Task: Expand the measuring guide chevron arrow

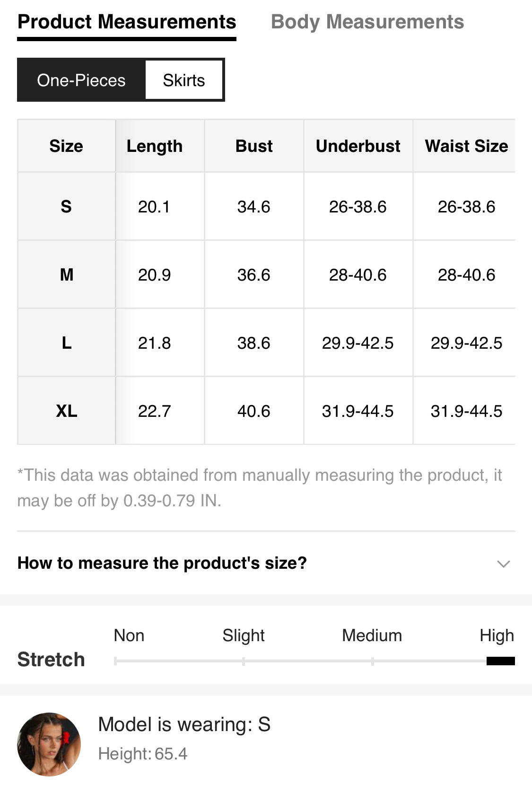Action: point(503,564)
